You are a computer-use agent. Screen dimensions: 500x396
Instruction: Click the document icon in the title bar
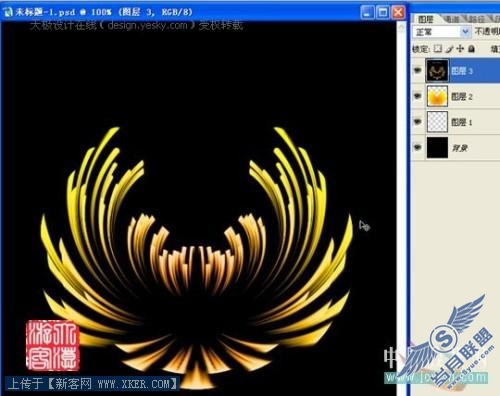point(7,12)
